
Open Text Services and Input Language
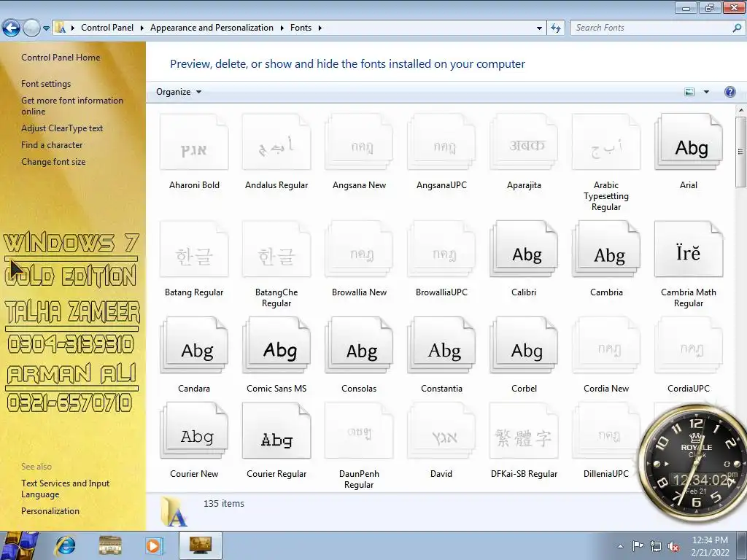[65, 489]
